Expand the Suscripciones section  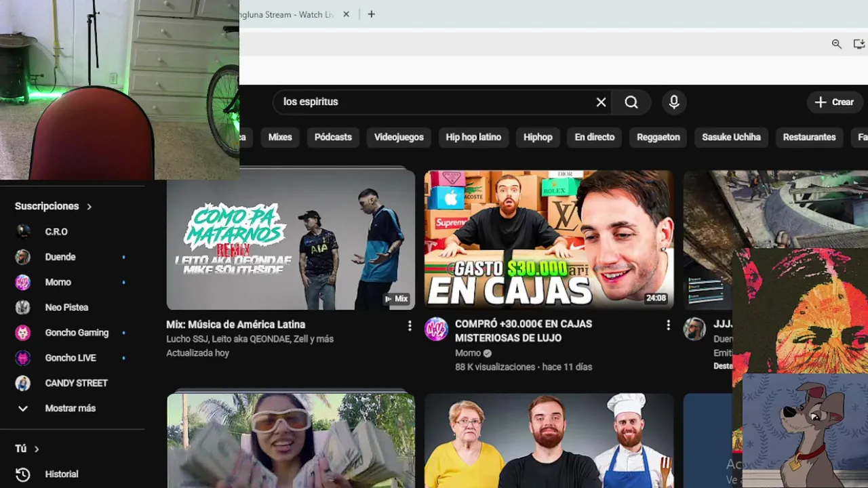[x=54, y=206]
